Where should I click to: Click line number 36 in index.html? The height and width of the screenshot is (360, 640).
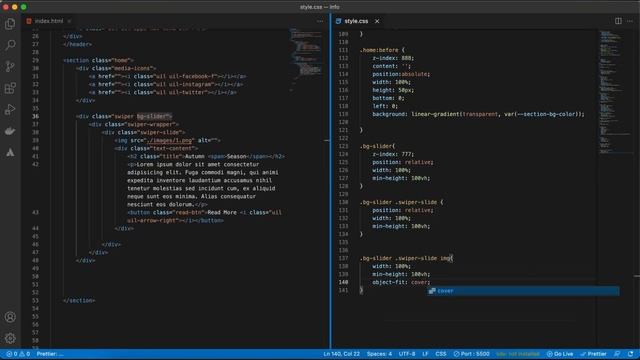[36, 116]
